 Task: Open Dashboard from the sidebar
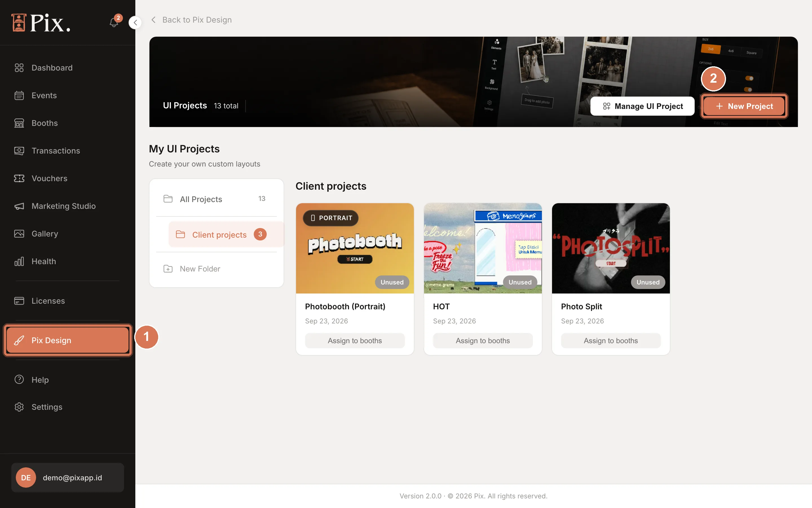tap(67, 68)
